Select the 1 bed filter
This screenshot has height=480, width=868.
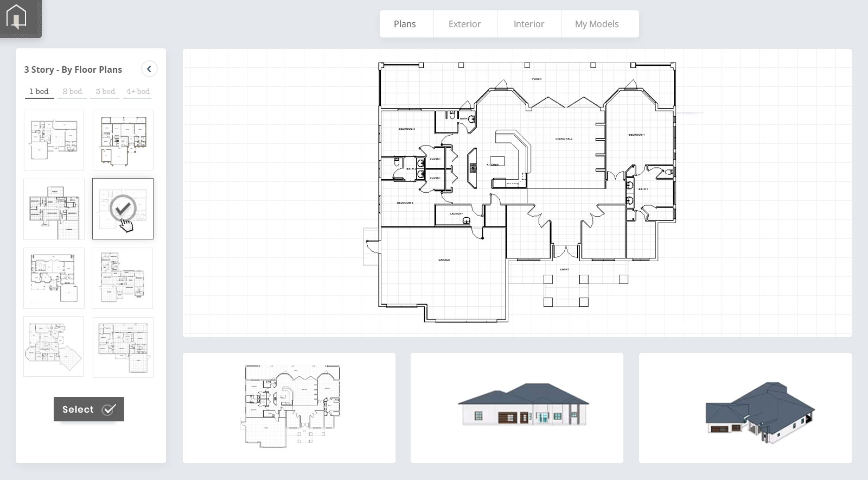[x=39, y=91]
